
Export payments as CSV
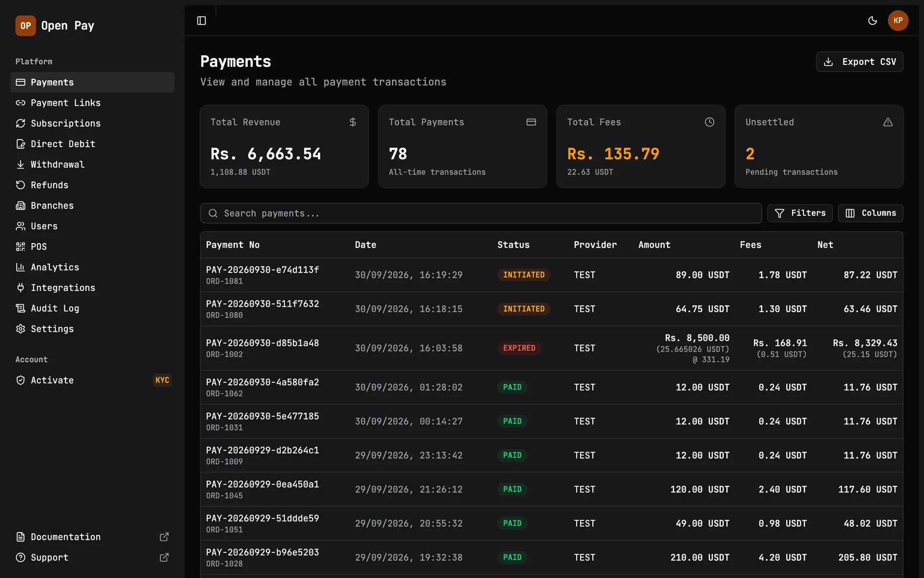tap(859, 62)
